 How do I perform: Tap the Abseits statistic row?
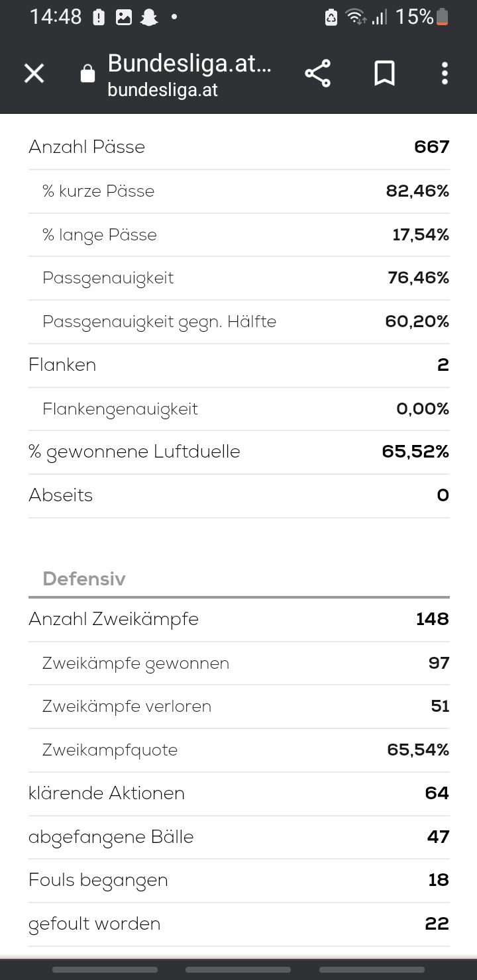(238, 495)
